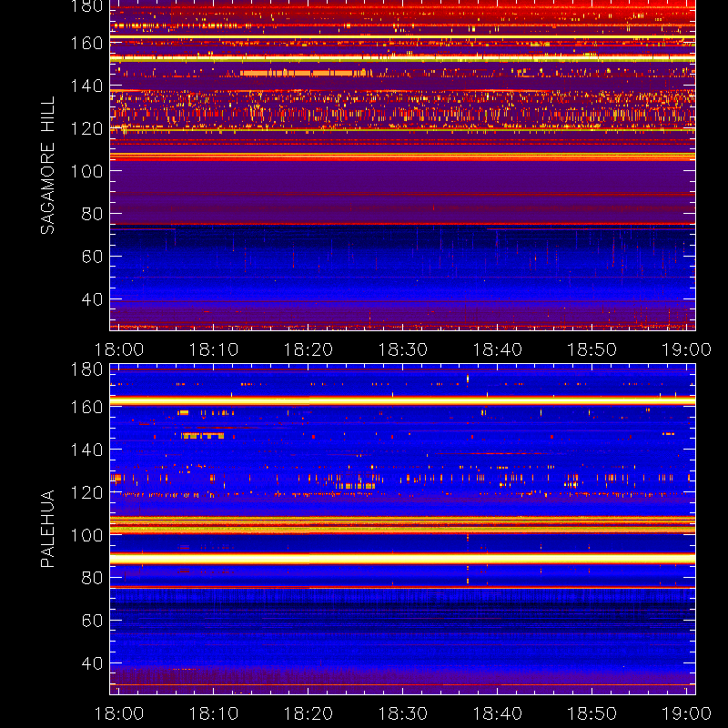This screenshot has height=728, width=728.
Task: Click the 120 frequency tick on Sagamore Hill axis
Action: 86,128
